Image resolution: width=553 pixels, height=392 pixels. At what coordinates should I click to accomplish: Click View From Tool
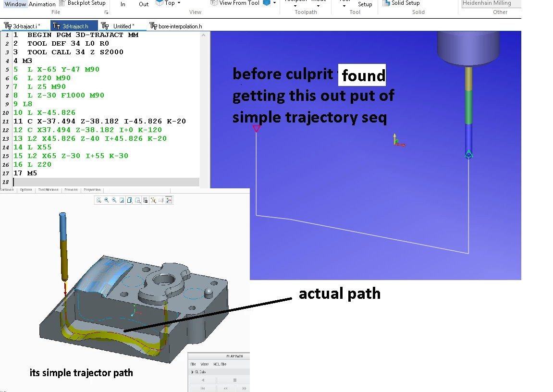coord(235,3)
